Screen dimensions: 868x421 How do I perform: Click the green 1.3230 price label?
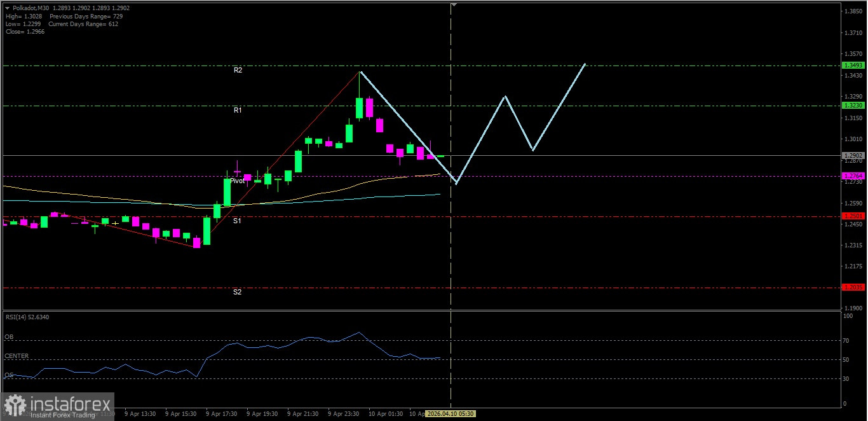pos(853,106)
